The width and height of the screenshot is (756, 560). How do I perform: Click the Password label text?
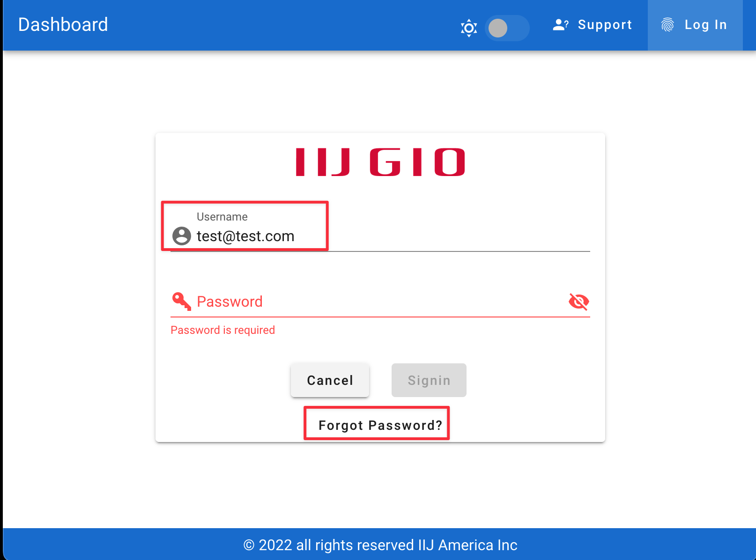[x=230, y=302]
